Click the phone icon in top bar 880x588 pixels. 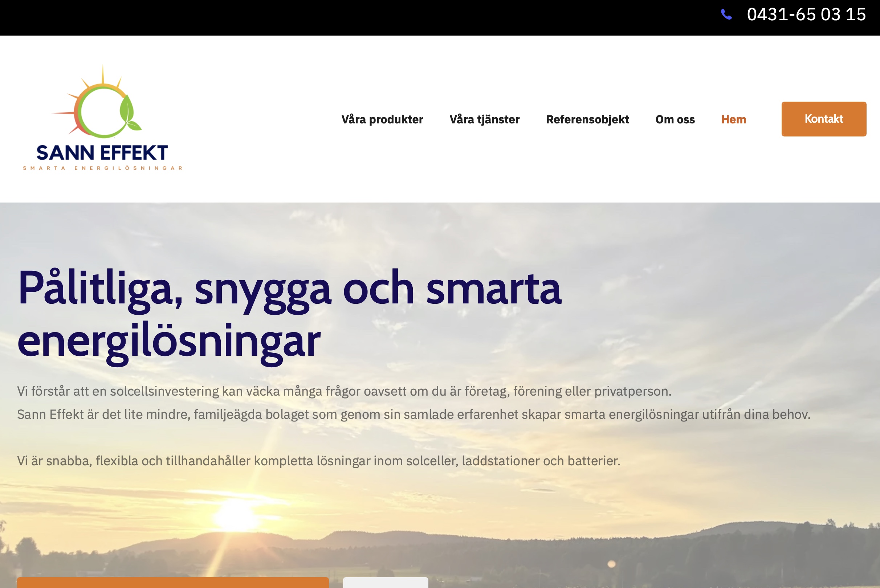point(726,15)
